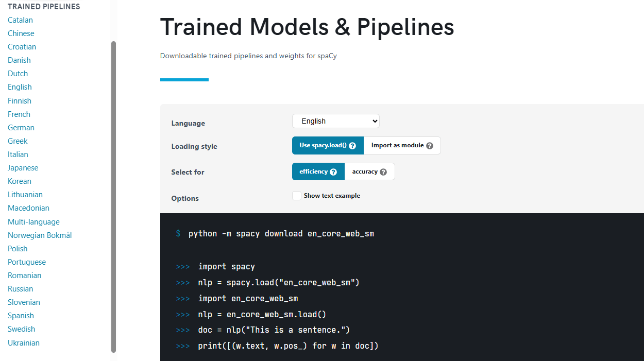
Task: Enable the Show text example checkbox
Action: tap(297, 196)
